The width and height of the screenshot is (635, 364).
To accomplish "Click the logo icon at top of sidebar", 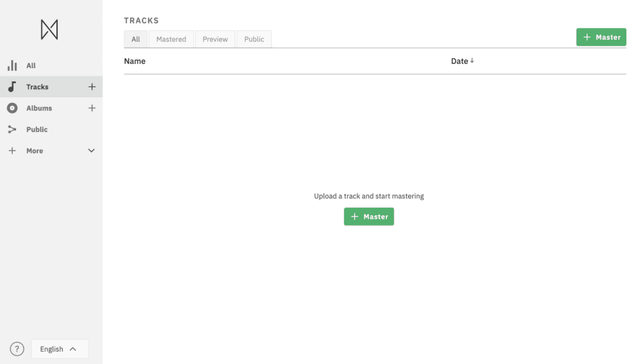I will coord(50,30).
